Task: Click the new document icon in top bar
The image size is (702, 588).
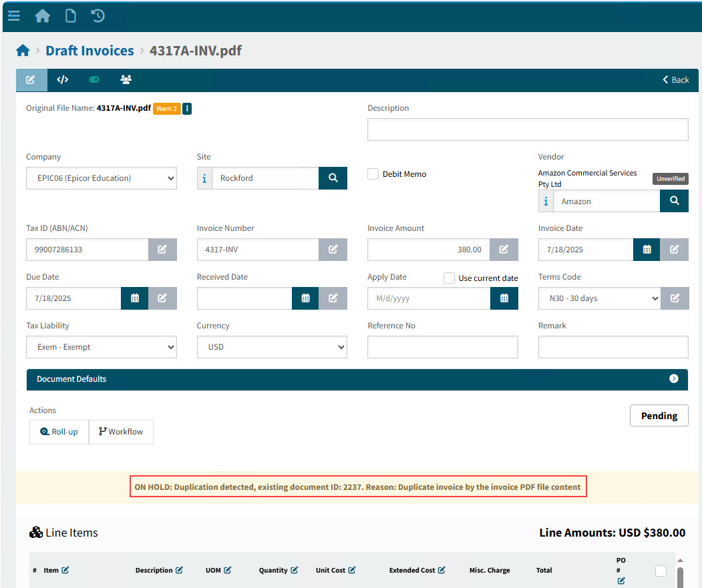Action: [70, 15]
